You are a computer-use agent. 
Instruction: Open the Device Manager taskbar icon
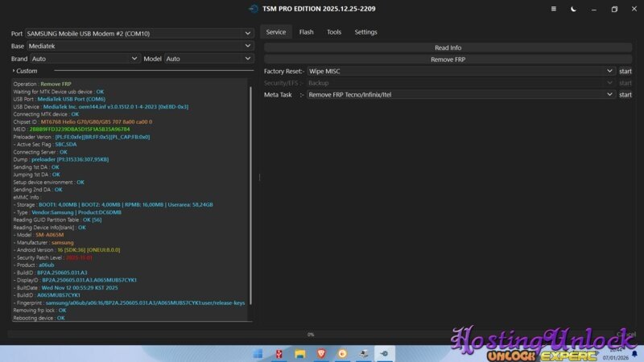point(363,353)
